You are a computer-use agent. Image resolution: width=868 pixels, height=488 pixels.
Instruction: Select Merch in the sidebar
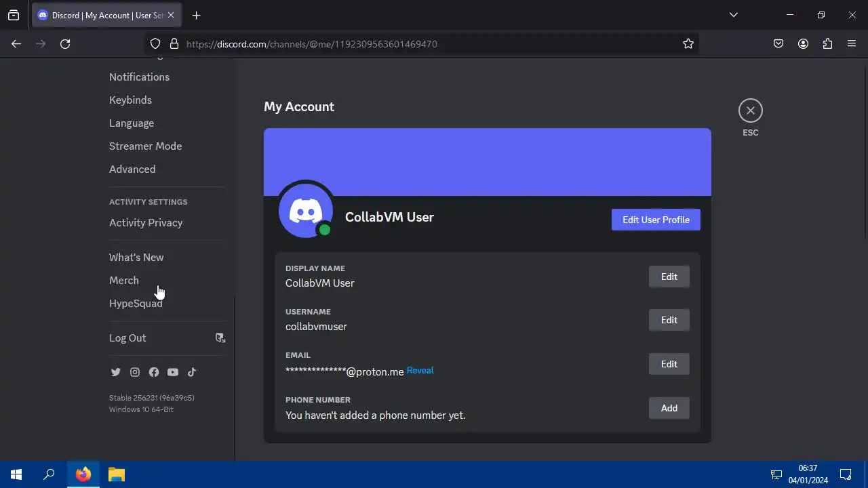point(124,281)
